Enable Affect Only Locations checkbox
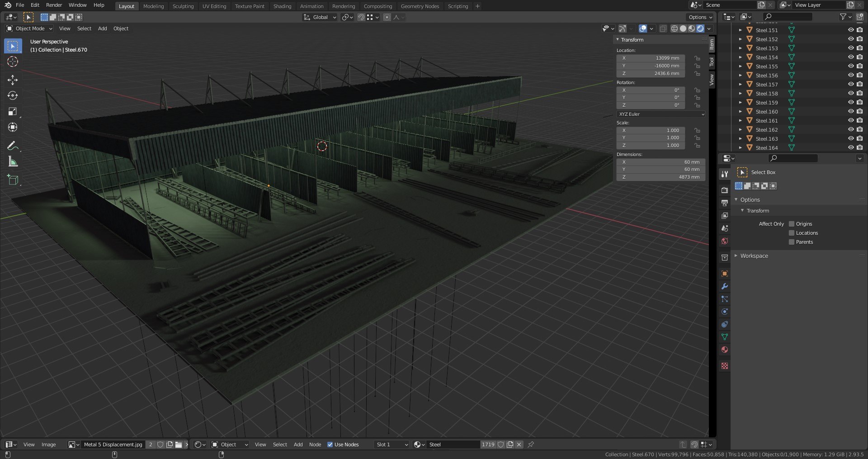The height and width of the screenshot is (459, 868). pos(792,233)
